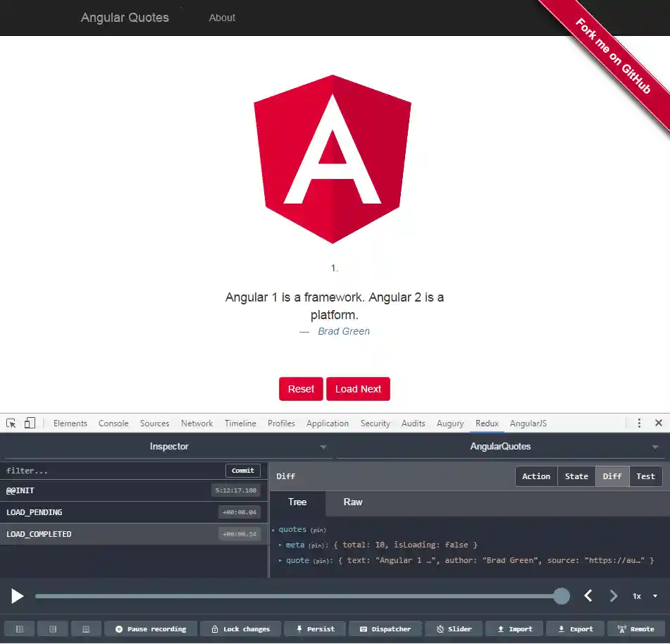
Task: Select the first pane layout icon
Action: coord(20,628)
